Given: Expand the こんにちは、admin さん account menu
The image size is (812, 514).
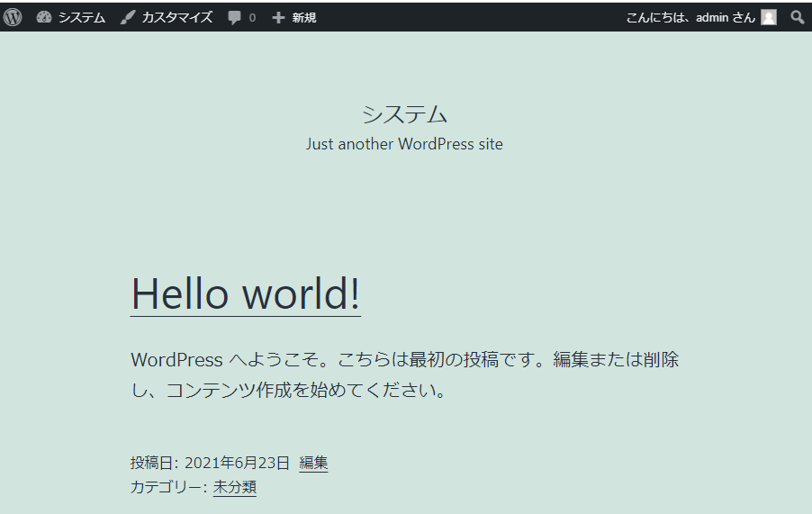Looking at the screenshot, I should pyautogui.click(x=690, y=17).
